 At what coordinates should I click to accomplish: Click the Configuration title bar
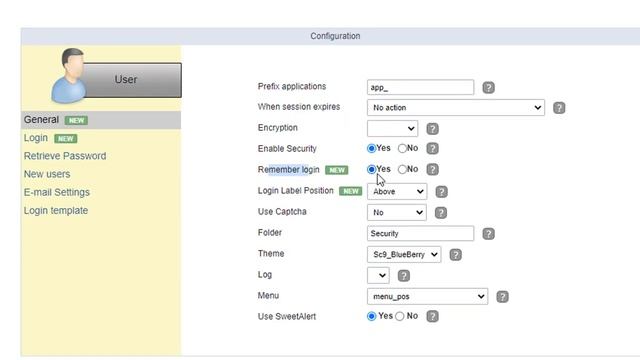335,36
